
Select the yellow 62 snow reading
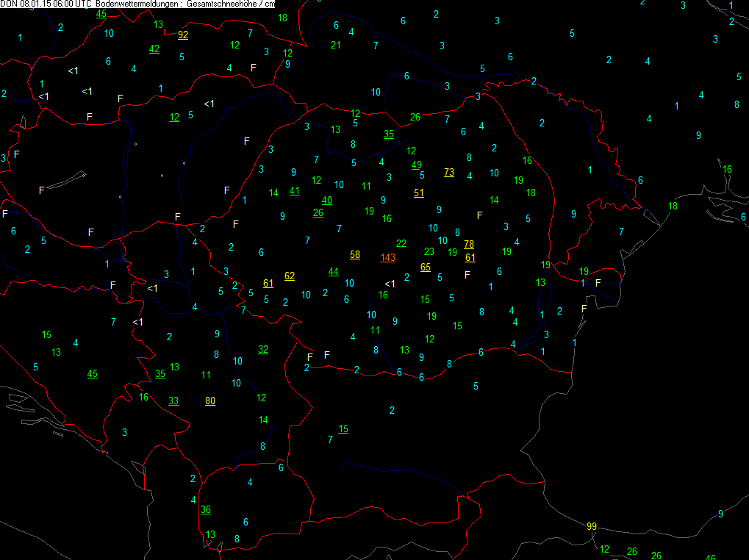point(290,276)
